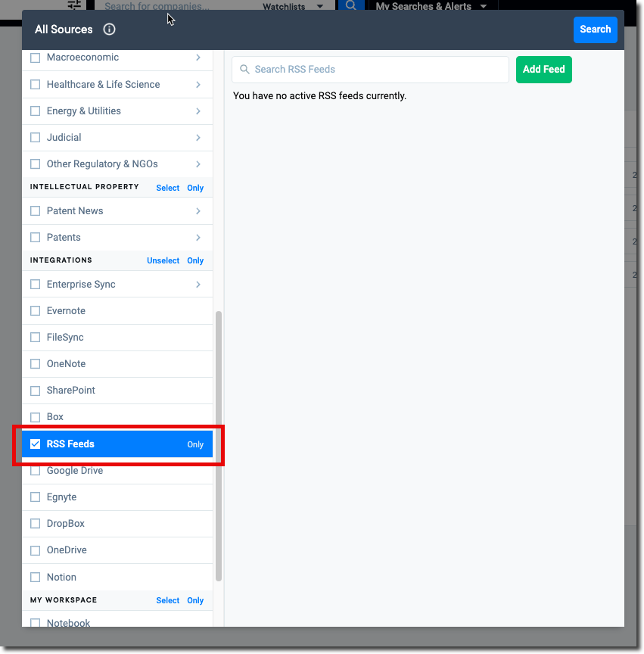Click the blue search magnifier icon in top bar
This screenshot has width=644, height=654.
(x=350, y=5)
